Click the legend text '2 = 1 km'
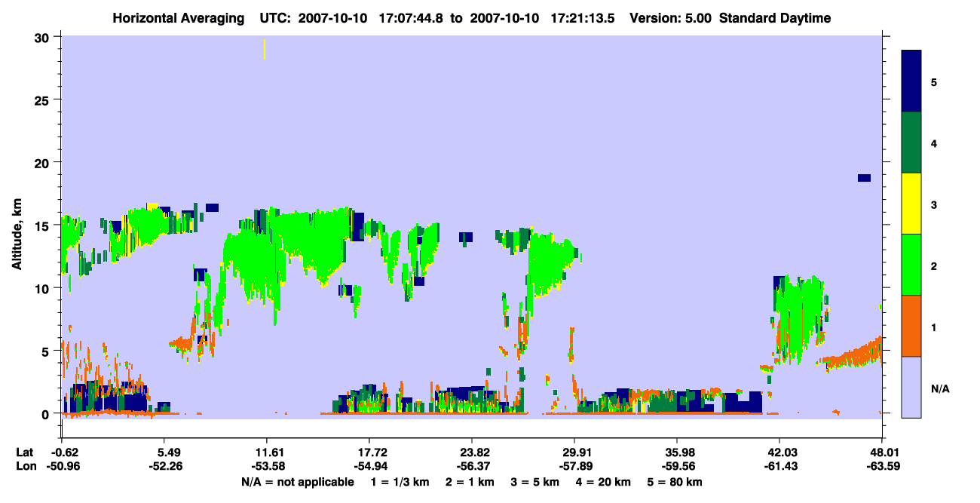The image size is (980, 503). (470, 482)
